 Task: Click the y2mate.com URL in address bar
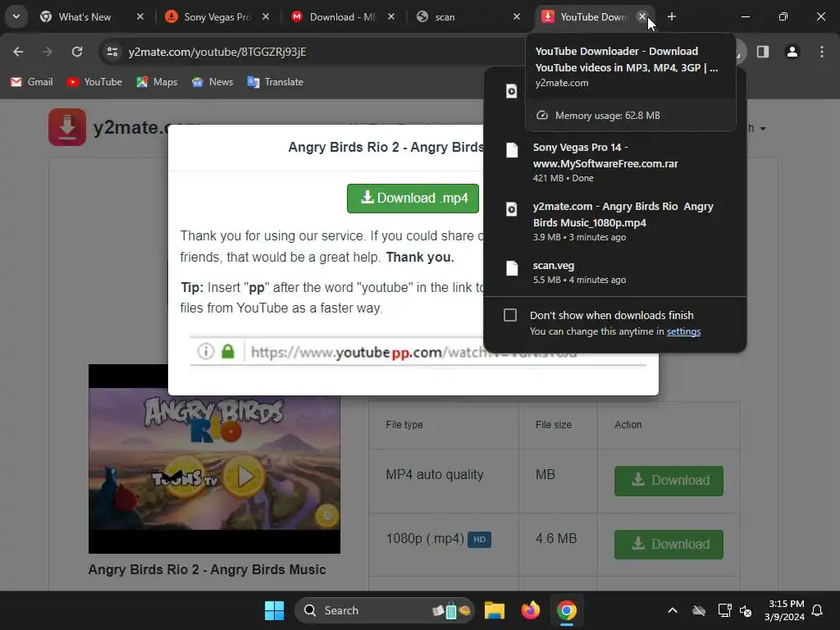click(217, 52)
